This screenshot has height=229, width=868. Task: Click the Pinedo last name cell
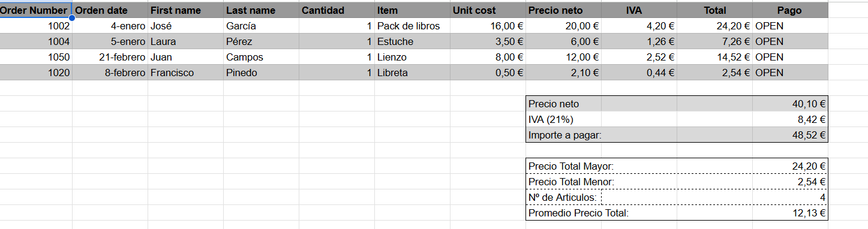262,73
